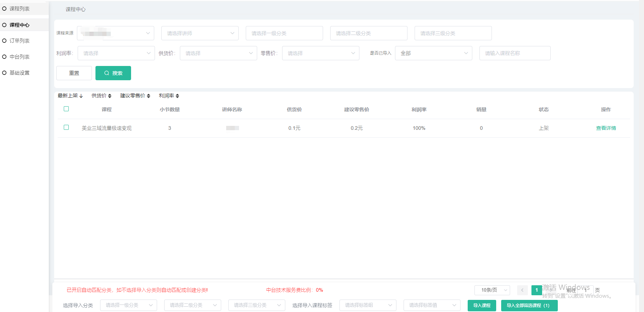Screen dimensions: 644x312
Task: Expand the 请选择标签组 dropdown
Action: [x=368, y=305]
